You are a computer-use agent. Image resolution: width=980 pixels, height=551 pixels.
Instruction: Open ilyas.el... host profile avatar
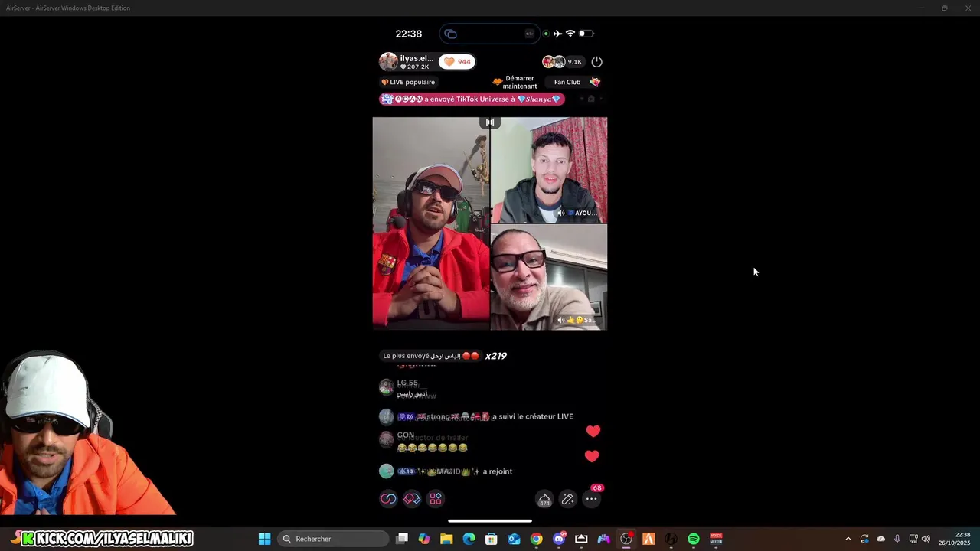click(388, 61)
